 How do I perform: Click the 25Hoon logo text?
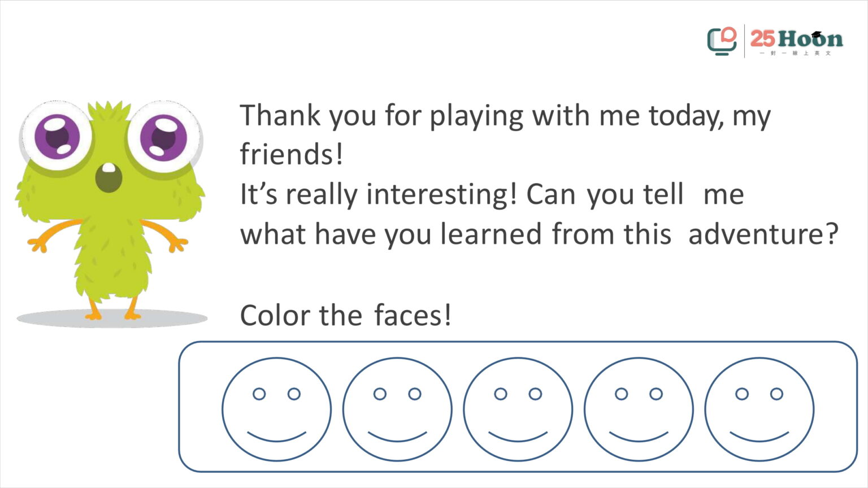(796, 38)
